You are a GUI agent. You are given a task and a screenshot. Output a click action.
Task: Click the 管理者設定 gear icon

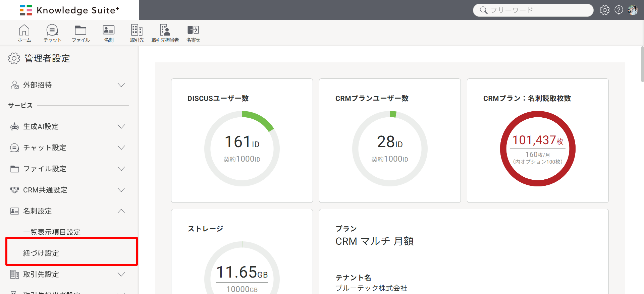14,58
